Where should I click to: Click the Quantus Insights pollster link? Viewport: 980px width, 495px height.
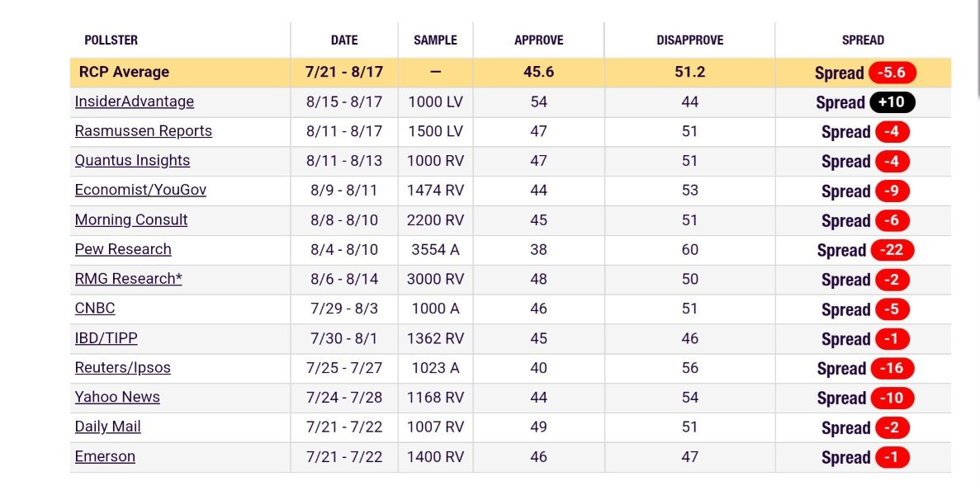click(x=132, y=161)
